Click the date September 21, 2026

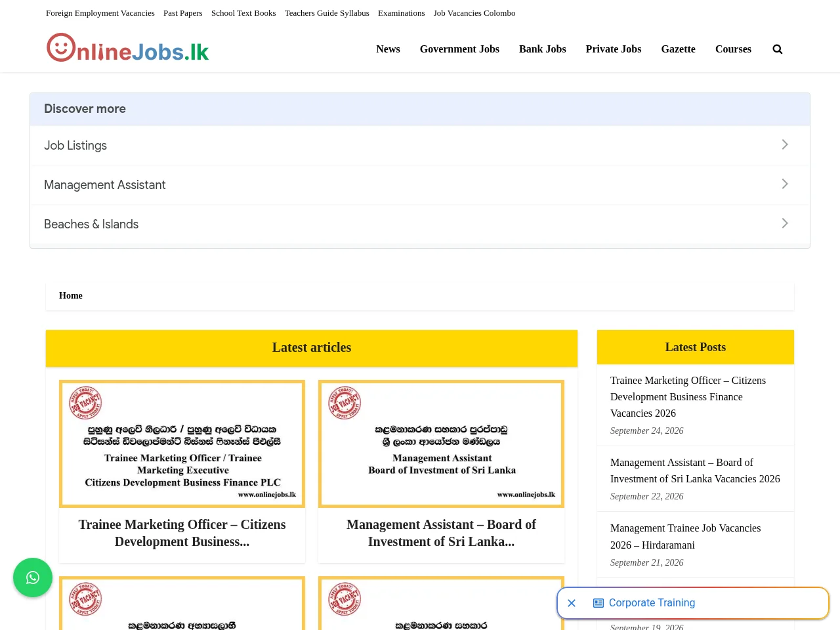(x=647, y=563)
